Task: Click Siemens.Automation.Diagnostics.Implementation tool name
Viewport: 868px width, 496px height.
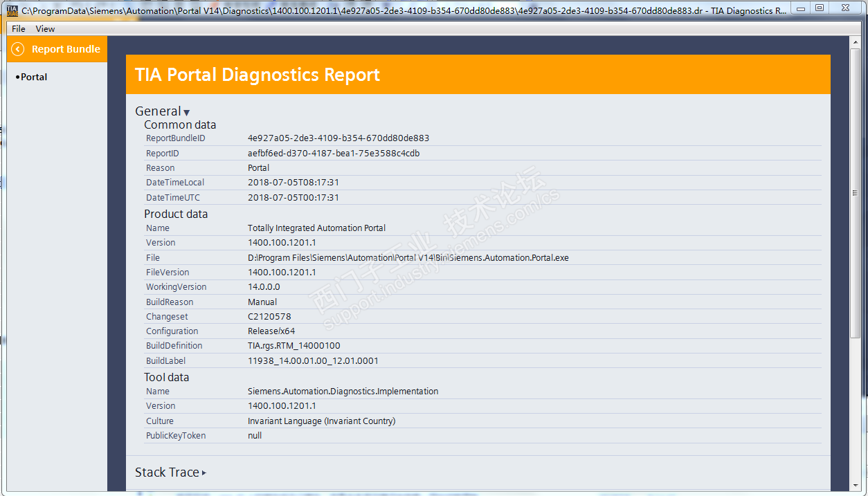Action: pyautogui.click(x=343, y=392)
